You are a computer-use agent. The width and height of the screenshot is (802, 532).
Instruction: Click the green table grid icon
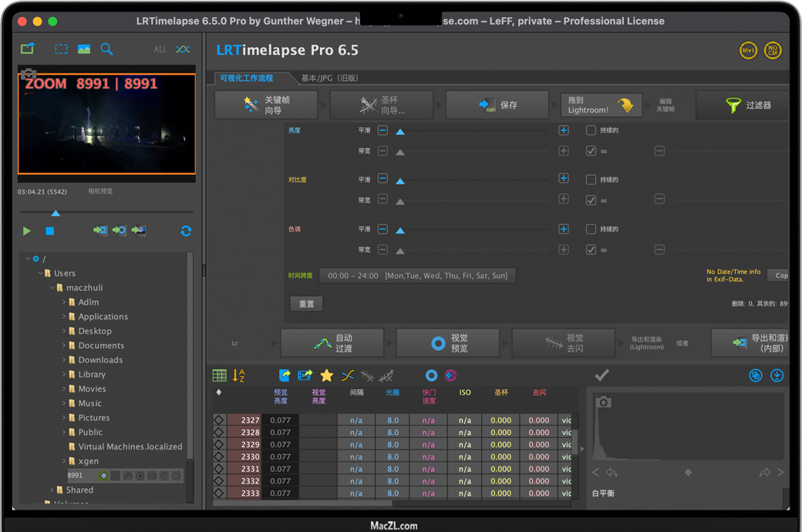point(220,375)
